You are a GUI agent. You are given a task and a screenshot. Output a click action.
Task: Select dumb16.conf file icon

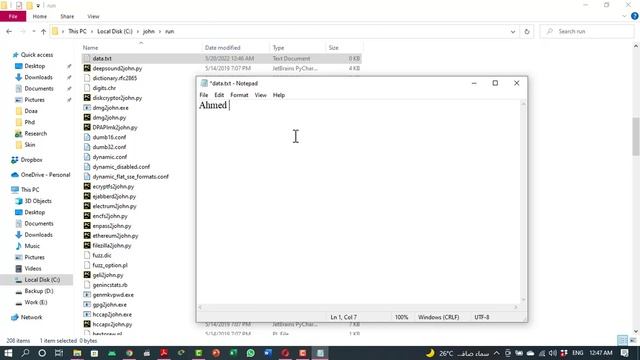coord(87,137)
